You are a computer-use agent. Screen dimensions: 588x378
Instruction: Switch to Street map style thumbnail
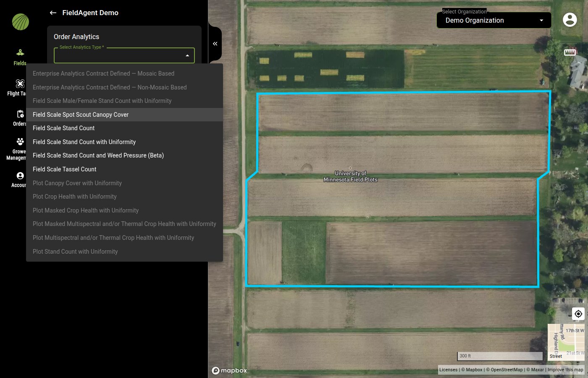[566, 342]
